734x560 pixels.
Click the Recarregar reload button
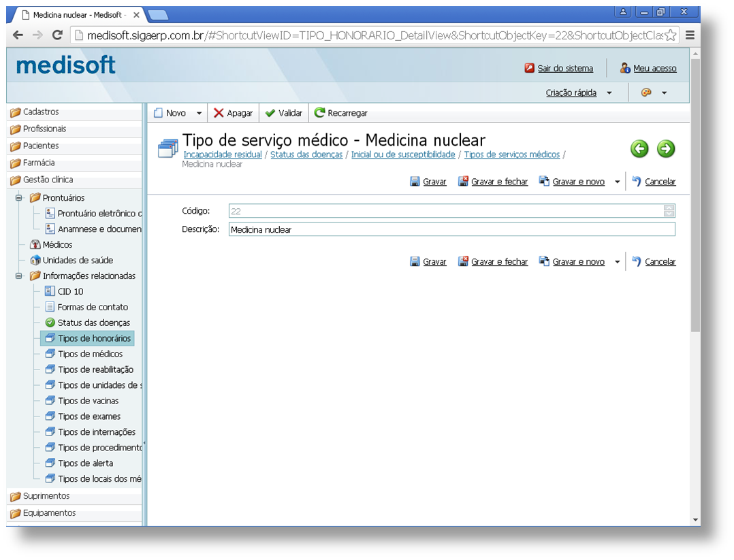click(x=340, y=113)
